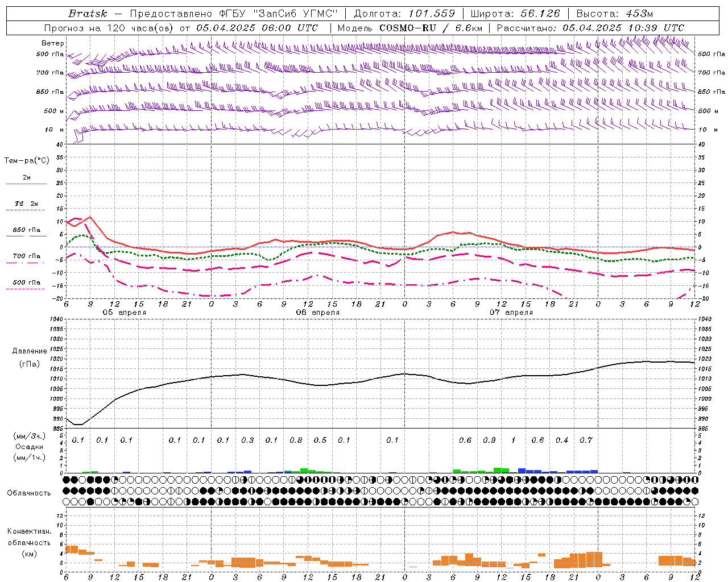The height and width of the screenshot is (582, 728).
Task: Click the Ветер label in the wind panel
Action: [x=53, y=43]
